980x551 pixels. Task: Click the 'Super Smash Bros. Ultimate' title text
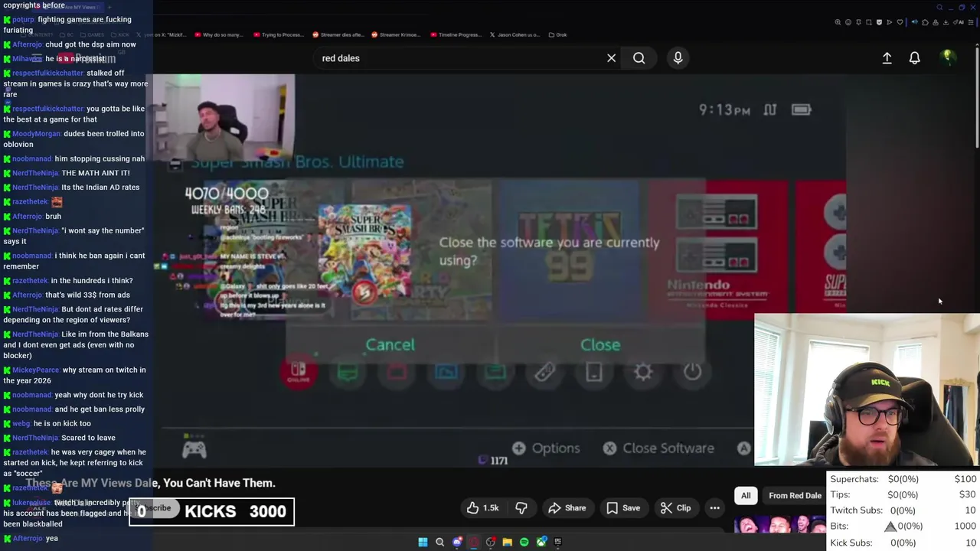pyautogui.click(x=296, y=161)
